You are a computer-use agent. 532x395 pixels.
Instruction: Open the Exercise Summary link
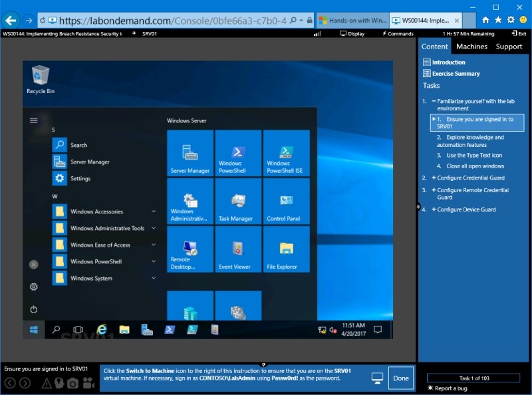[452, 73]
